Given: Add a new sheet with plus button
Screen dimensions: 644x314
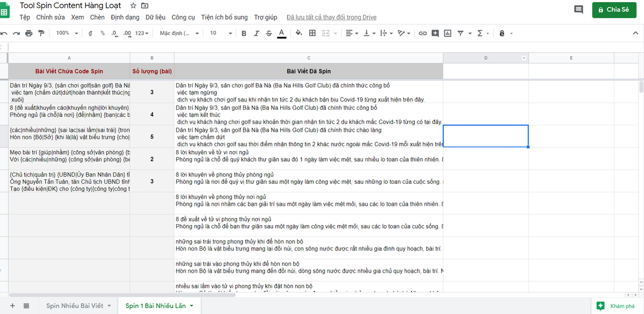Looking at the screenshot, I should (x=12, y=305).
